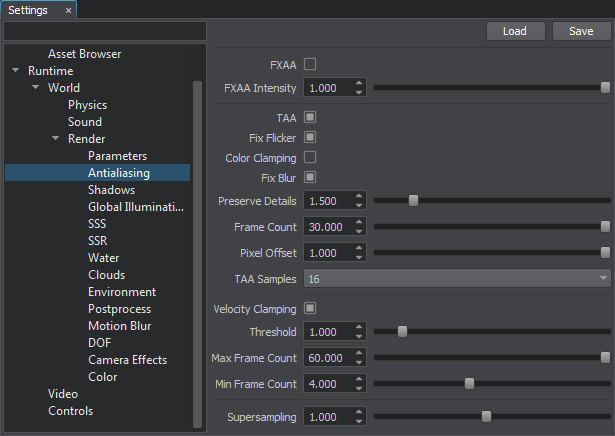Increase Supersampling with up arrow
The width and height of the screenshot is (615, 436).
[x=359, y=412]
